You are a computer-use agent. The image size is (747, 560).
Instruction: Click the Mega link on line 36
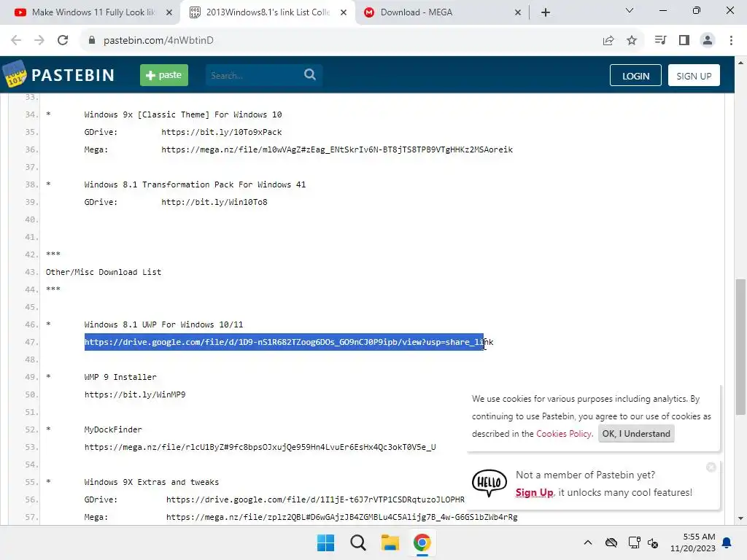[337, 149]
